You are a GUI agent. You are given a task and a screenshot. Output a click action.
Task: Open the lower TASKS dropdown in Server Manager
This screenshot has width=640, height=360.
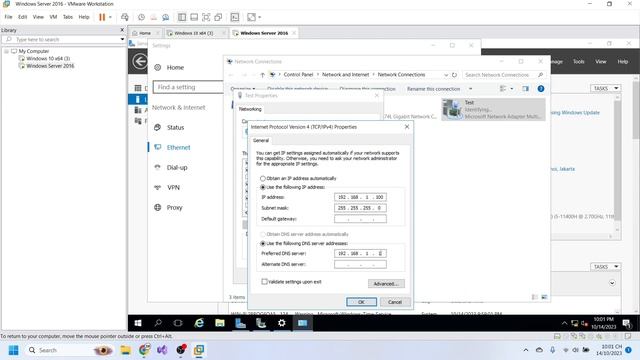pyautogui.click(x=605, y=267)
